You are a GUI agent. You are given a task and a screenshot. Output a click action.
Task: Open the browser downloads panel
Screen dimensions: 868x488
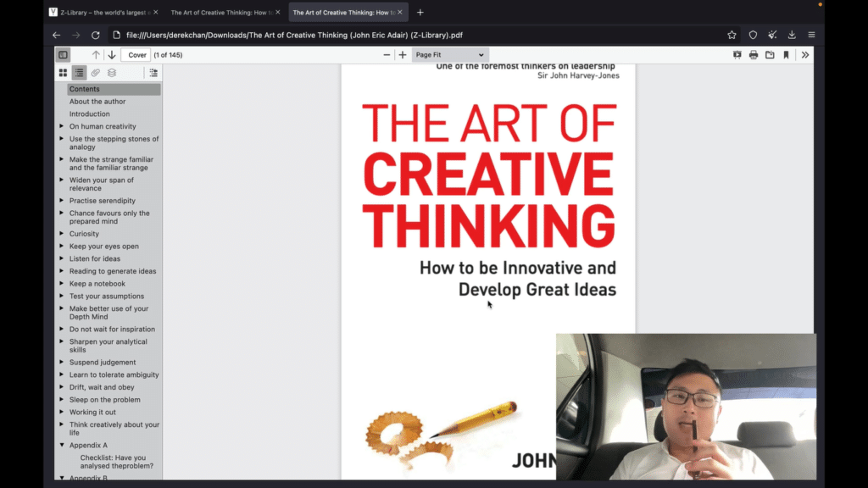pyautogui.click(x=792, y=35)
